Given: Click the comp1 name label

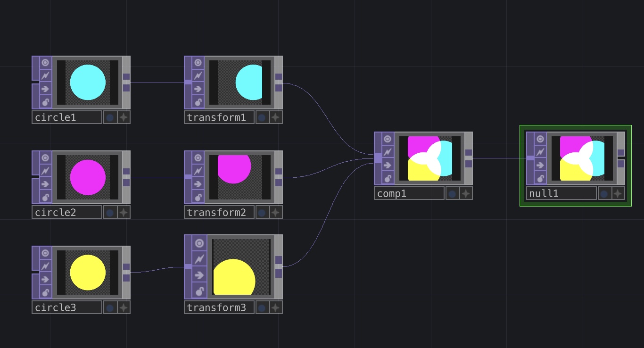Looking at the screenshot, I should (x=409, y=193).
